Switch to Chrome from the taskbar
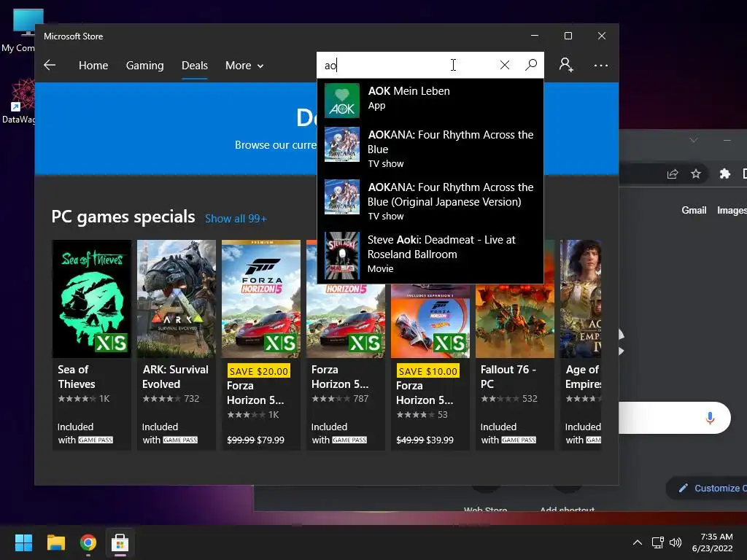This screenshot has width=747, height=560. [88, 542]
